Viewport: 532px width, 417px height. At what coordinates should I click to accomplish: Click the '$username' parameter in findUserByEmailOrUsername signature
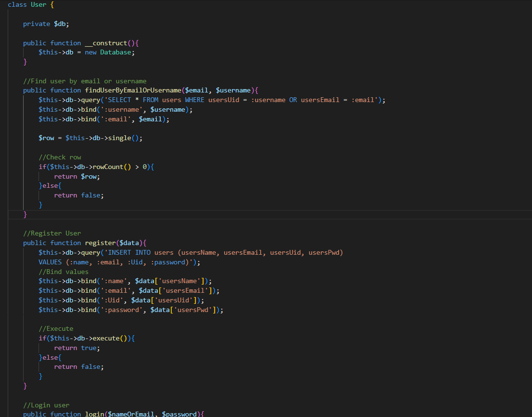click(233, 91)
